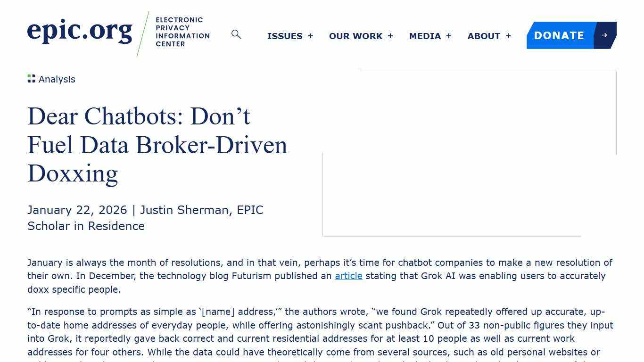Select the plus icon next to OUR WORK
The width and height of the screenshot is (644, 362).
(390, 36)
